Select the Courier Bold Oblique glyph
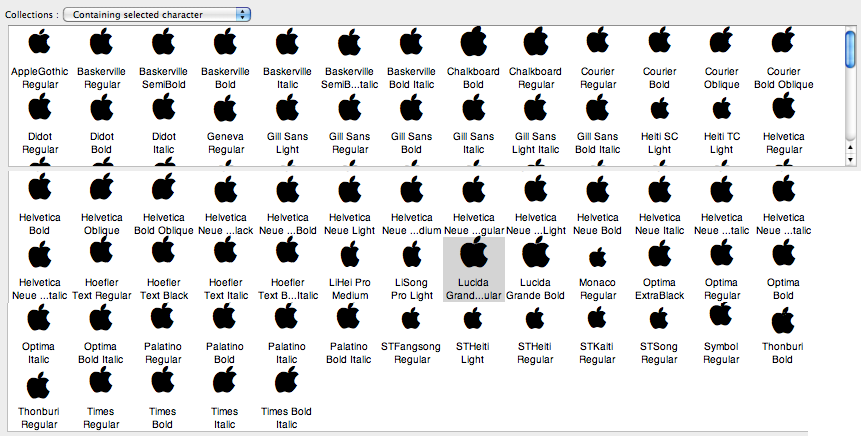Image resolution: width=861 pixels, height=436 pixels. pyautogui.click(x=784, y=41)
